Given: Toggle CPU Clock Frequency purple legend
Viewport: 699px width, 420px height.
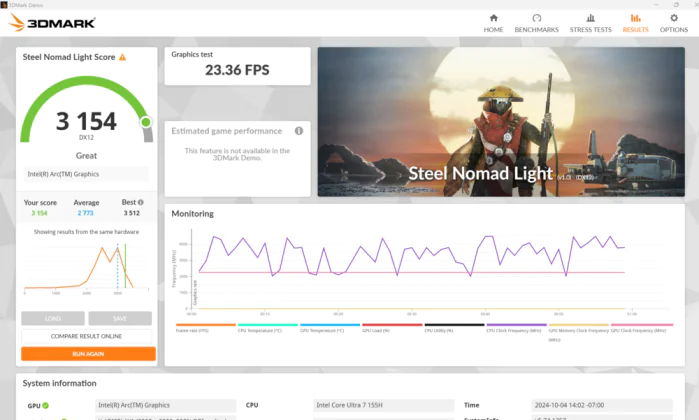Looking at the screenshot, I should (x=516, y=328).
